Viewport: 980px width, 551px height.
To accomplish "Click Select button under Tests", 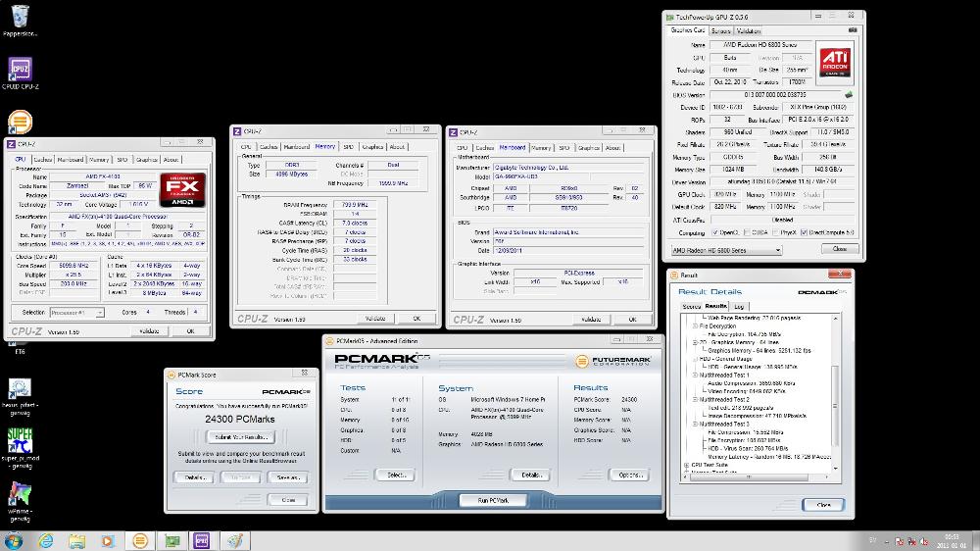I will [396, 475].
